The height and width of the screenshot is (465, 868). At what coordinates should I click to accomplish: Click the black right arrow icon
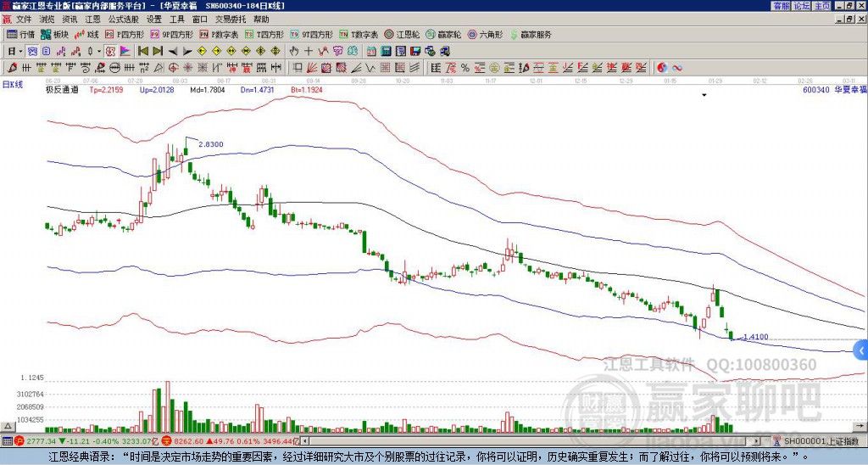coord(187,51)
